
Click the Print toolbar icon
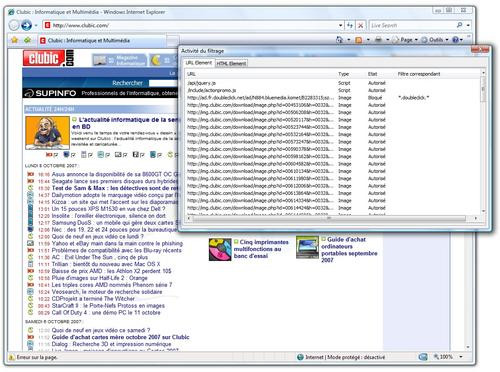pyautogui.click(x=378, y=40)
